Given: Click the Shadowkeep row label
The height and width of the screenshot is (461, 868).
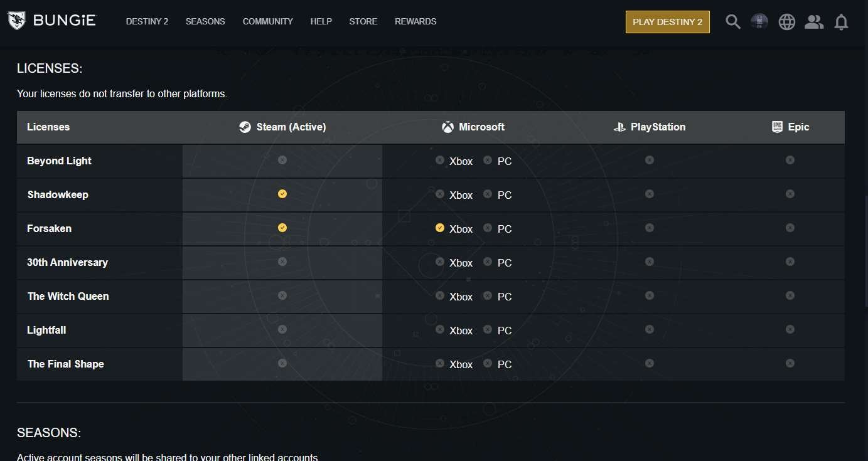Looking at the screenshot, I should click(x=58, y=195).
